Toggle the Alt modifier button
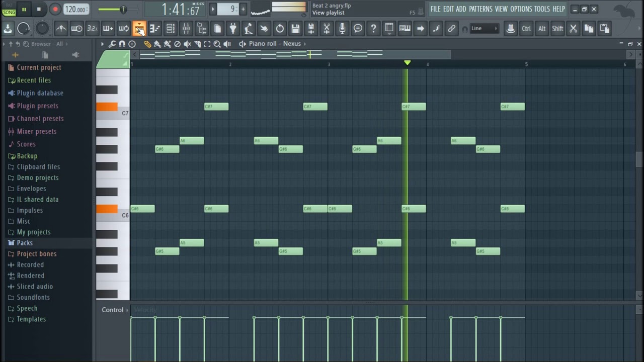The height and width of the screenshot is (362, 644). (542, 29)
